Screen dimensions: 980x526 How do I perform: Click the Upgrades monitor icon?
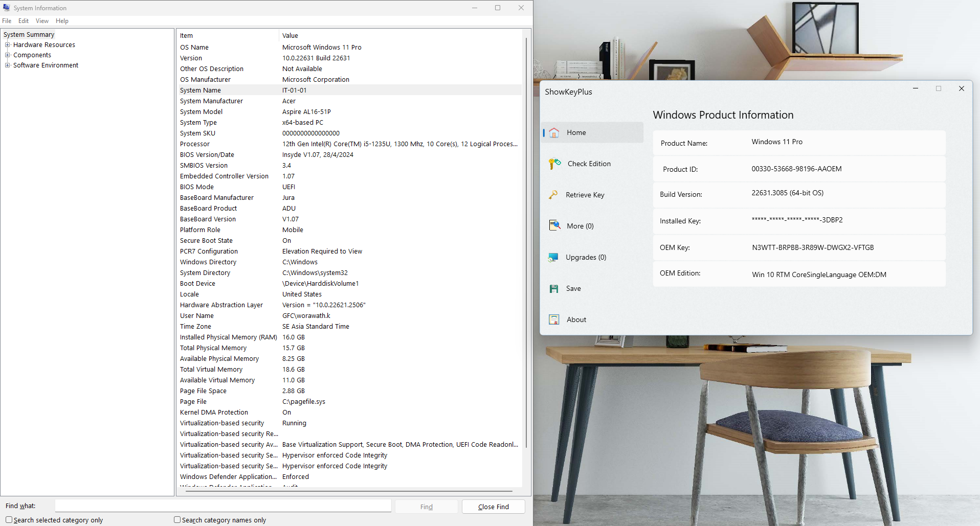pyautogui.click(x=553, y=257)
